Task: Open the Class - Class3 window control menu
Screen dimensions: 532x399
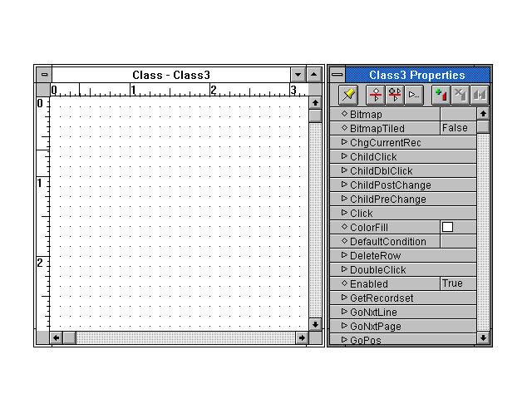Action: 44,75
